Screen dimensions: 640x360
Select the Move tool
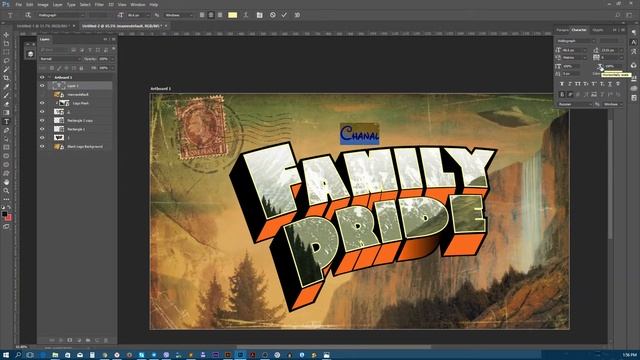[x=6, y=35]
